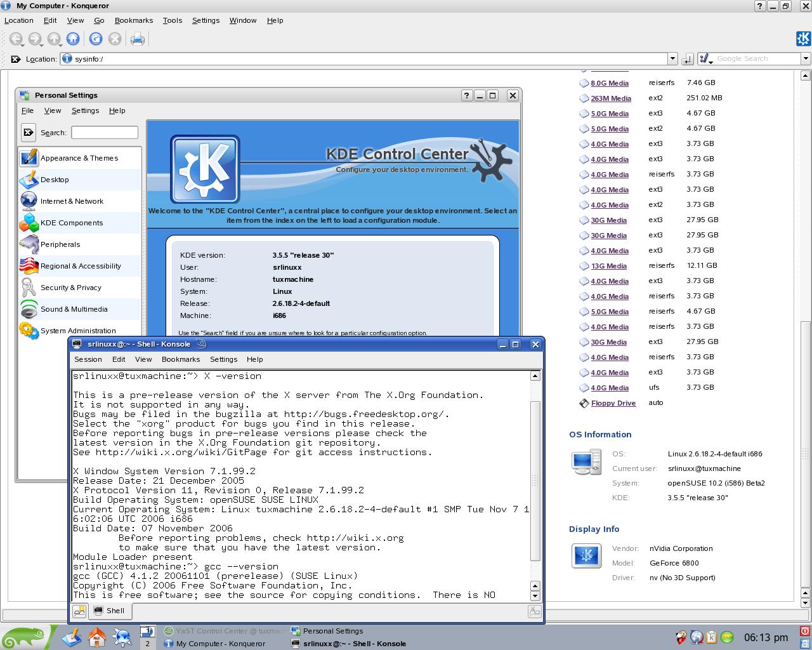
Task: Print the current Konqueror page
Action: pyautogui.click(x=137, y=39)
